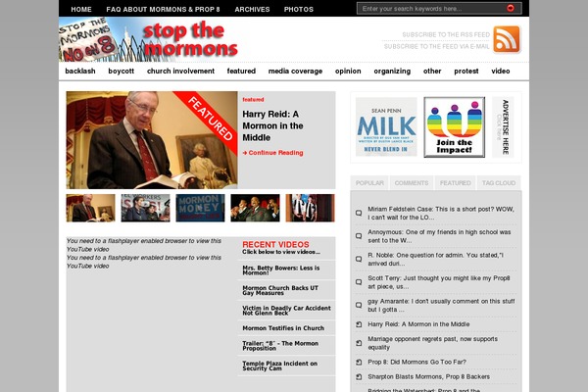The image size is (588, 392).
Task: Click the Join the Impact ad banner
Action: pyautogui.click(x=454, y=126)
